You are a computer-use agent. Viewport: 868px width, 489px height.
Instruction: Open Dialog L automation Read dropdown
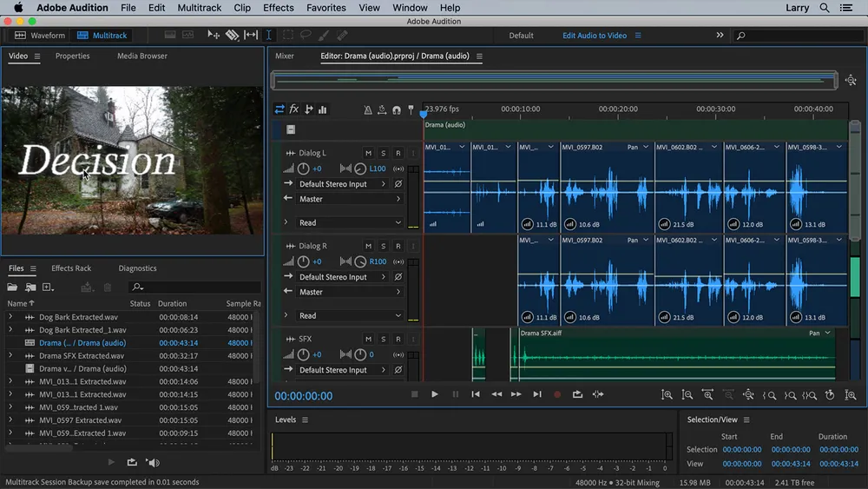(349, 222)
